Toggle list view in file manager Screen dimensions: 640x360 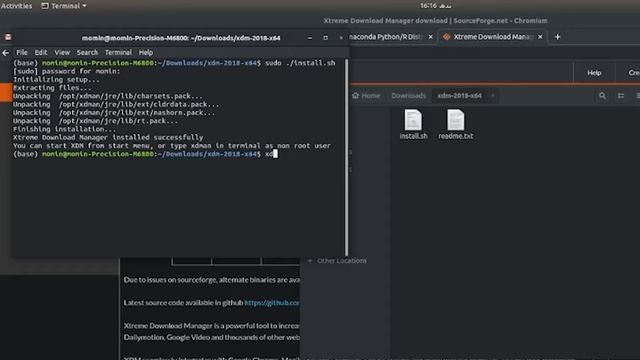[620, 96]
